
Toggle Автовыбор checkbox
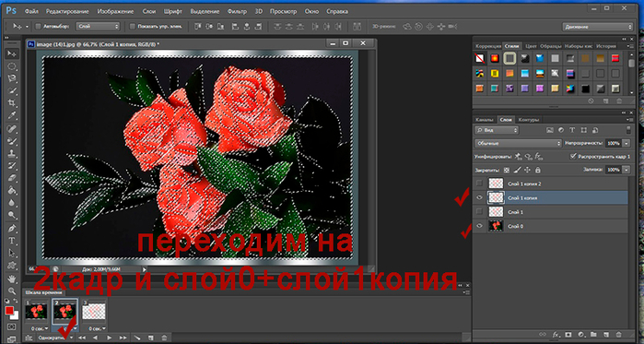coord(38,27)
